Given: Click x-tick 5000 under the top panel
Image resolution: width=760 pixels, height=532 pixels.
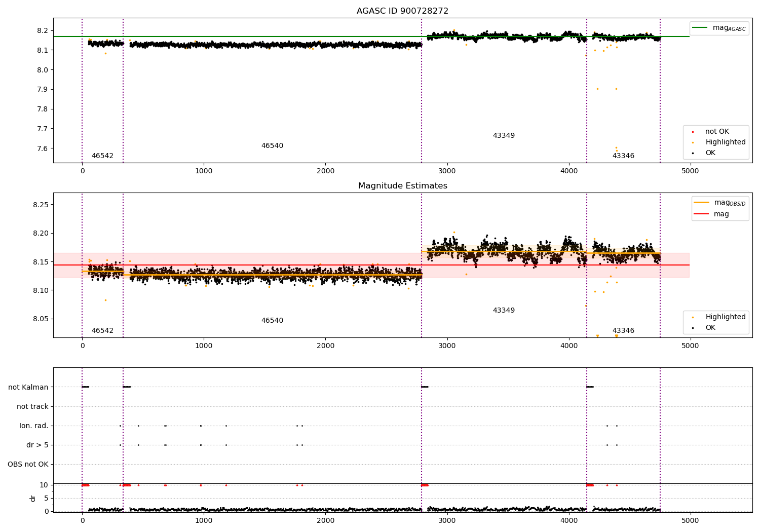Looking at the screenshot, I should [690, 171].
